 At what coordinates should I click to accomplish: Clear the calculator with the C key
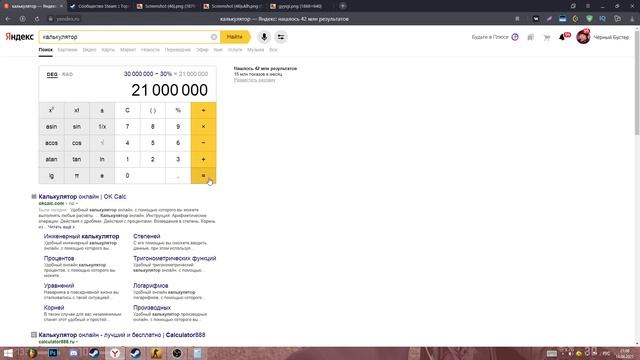pyautogui.click(x=127, y=110)
